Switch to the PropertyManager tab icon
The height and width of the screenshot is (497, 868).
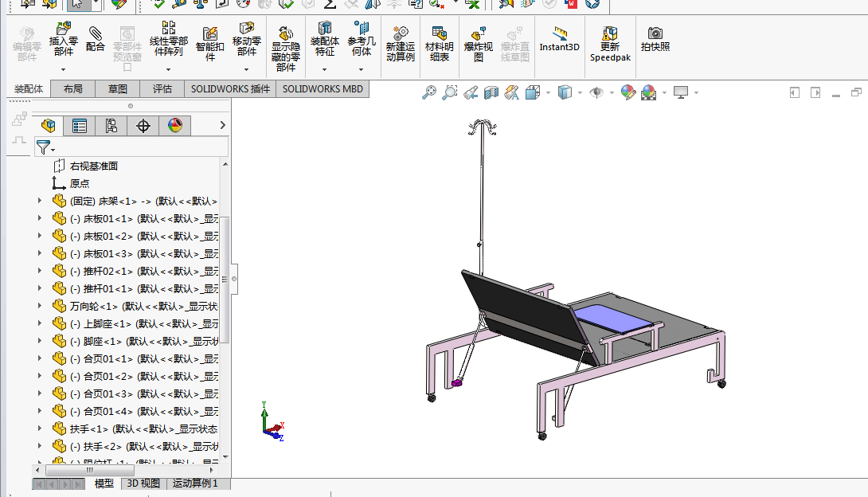[x=79, y=126]
